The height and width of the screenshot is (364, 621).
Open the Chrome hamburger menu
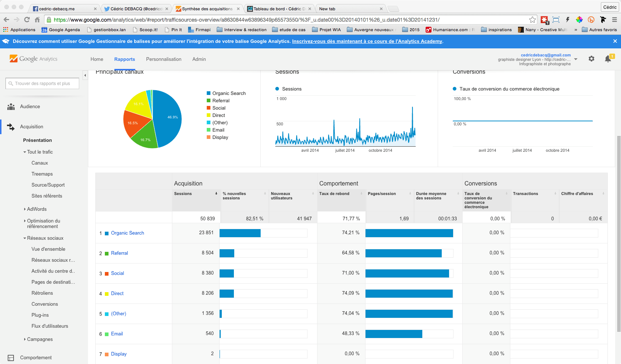coord(614,20)
